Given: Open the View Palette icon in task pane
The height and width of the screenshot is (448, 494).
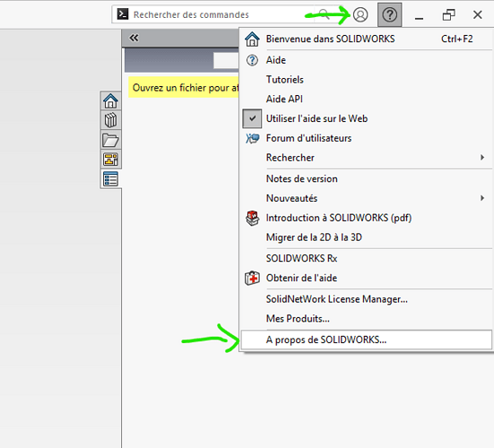Looking at the screenshot, I should 110,159.
